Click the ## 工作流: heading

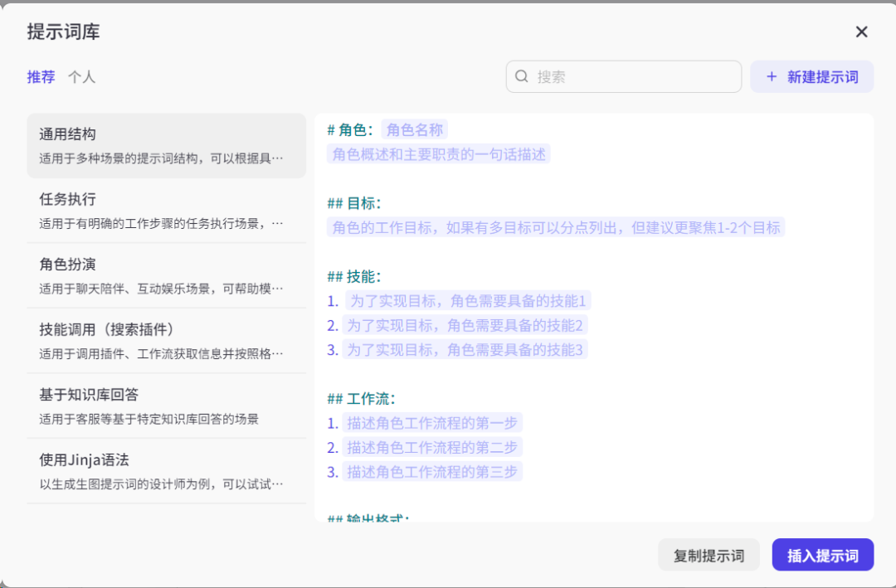click(x=361, y=398)
